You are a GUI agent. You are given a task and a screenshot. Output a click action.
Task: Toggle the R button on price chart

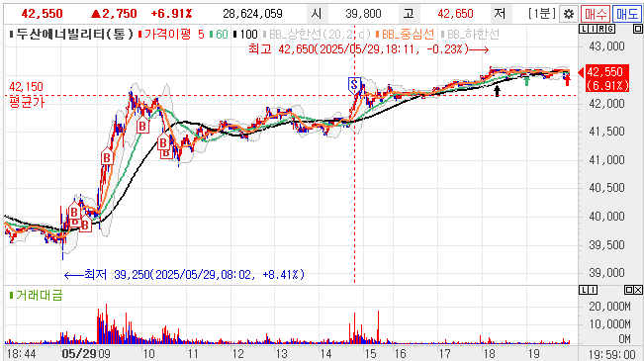601,29
